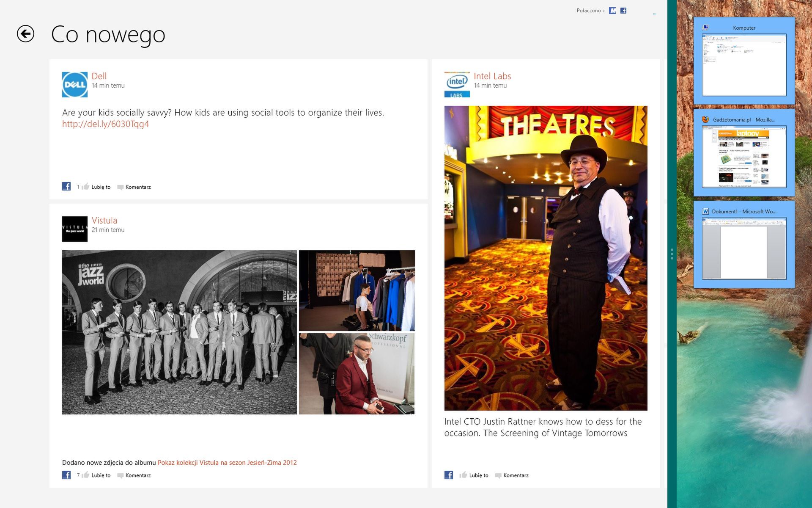Image resolution: width=812 pixels, height=508 pixels.
Task: Click the '14 min temu' timestamp under Intel Labs
Action: (x=490, y=86)
